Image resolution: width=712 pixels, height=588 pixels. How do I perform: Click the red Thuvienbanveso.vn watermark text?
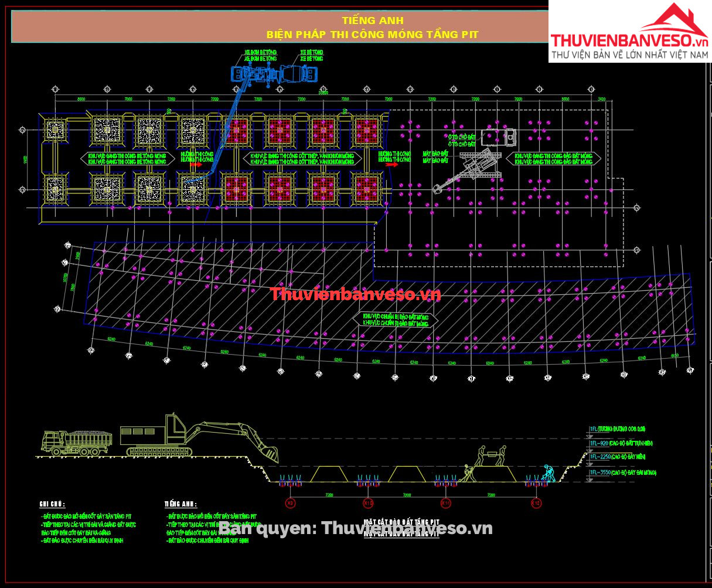pyautogui.click(x=355, y=294)
